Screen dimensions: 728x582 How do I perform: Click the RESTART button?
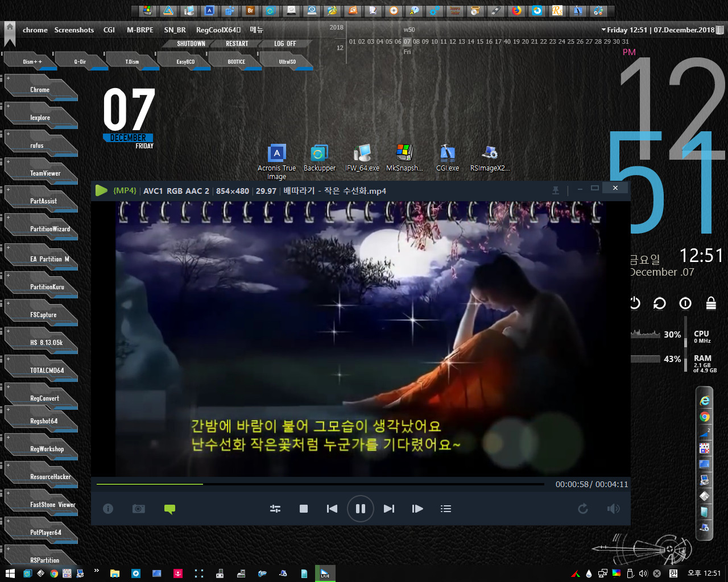(x=237, y=44)
